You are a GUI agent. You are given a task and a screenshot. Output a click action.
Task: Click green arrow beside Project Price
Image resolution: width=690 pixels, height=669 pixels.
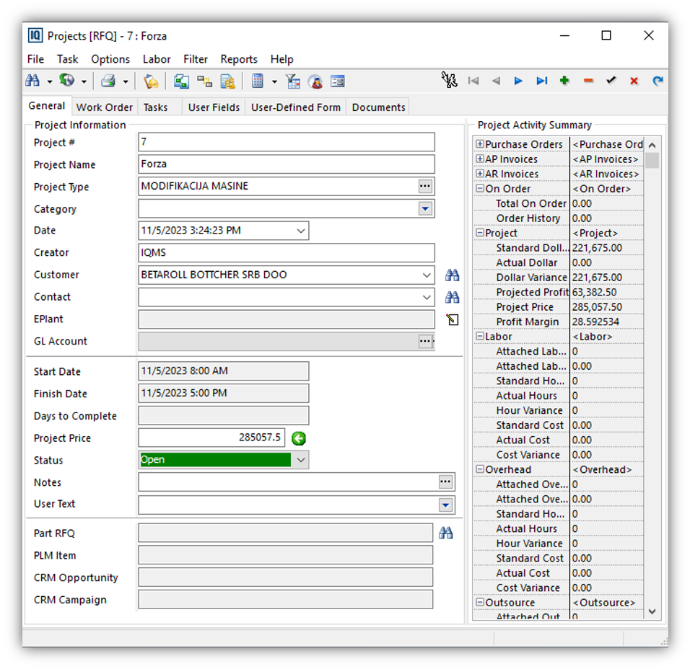pos(298,438)
